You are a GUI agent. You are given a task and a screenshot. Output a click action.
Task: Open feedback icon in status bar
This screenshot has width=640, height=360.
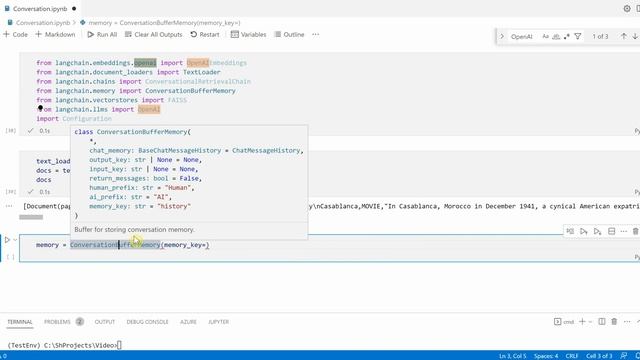(x=624, y=356)
